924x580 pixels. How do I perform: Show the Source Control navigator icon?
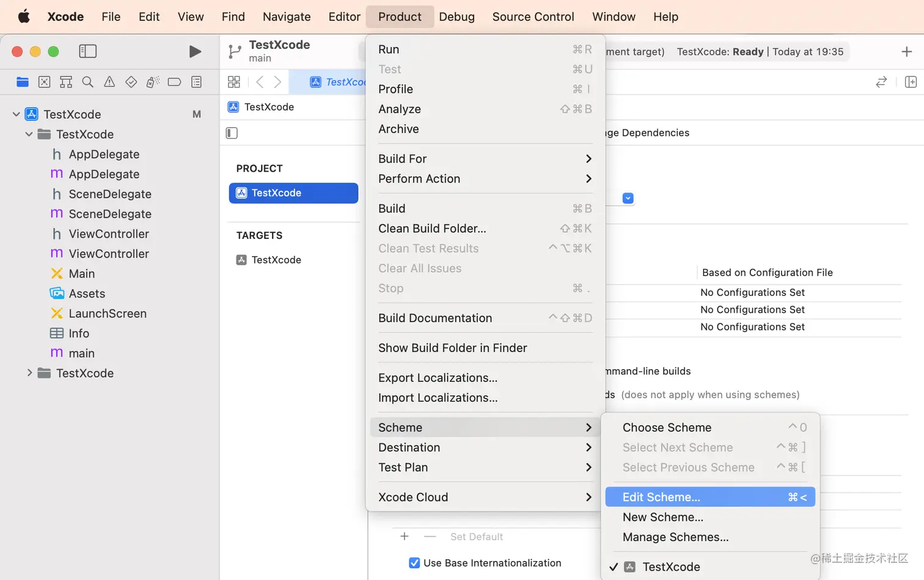[x=45, y=82]
